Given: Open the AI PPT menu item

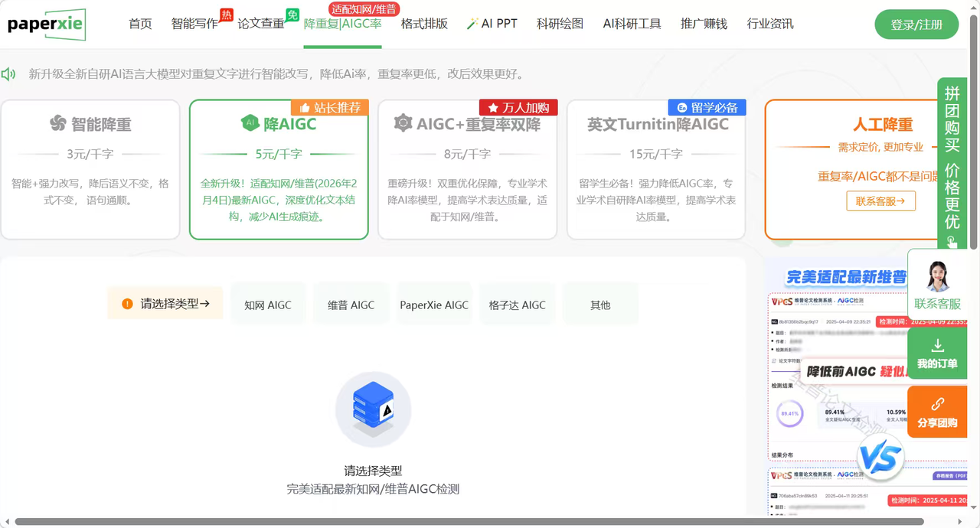Looking at the screenshot, I should [x=499, y=24].
